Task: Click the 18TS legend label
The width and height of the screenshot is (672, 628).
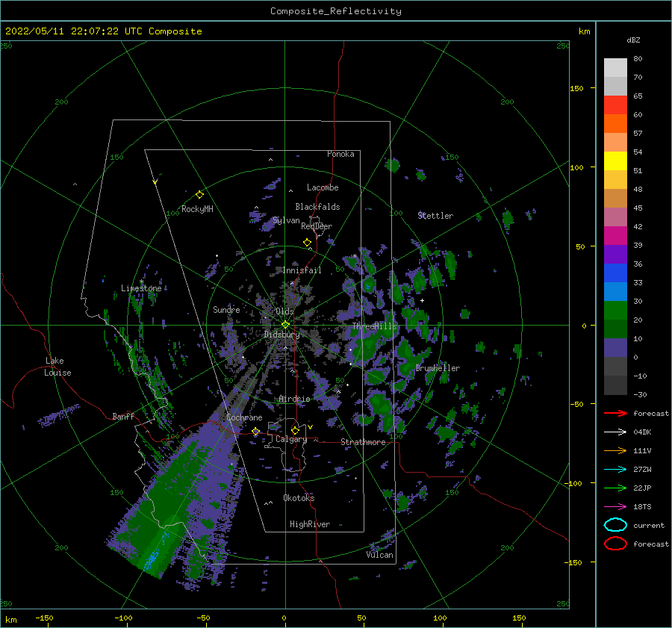Action: coord(642,507)
